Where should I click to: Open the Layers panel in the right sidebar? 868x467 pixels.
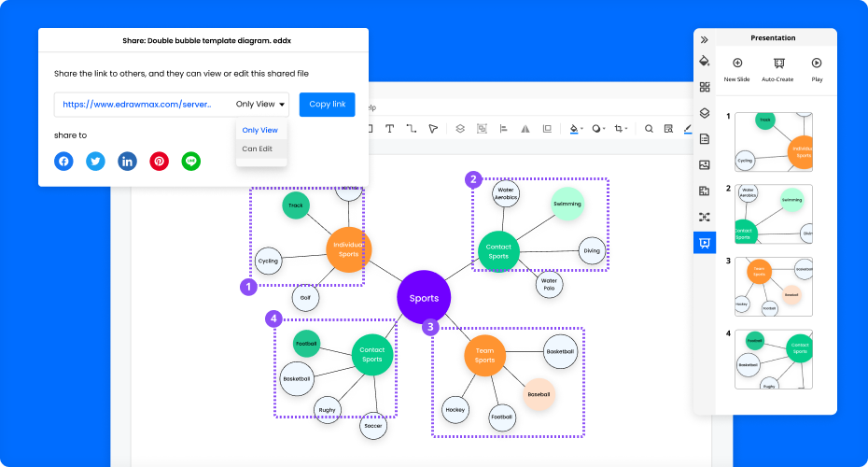[705, 113]
